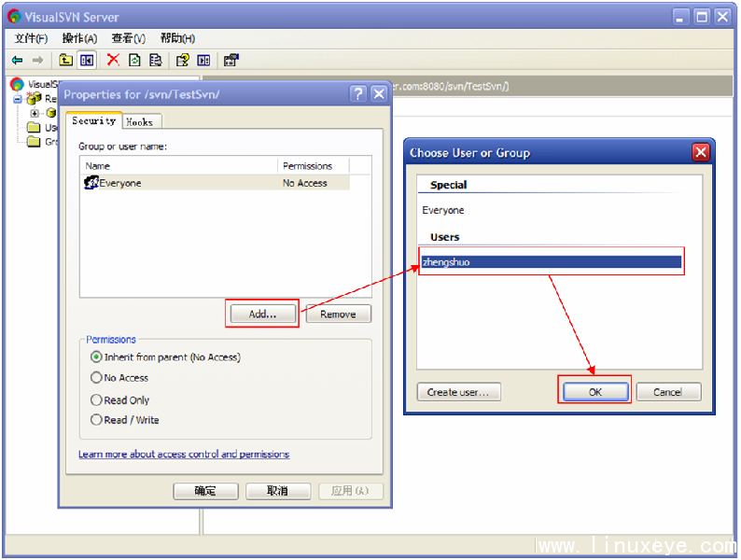Open the 文件(F) menu
This screenshot has height=560, width=741.
point(31,38)
